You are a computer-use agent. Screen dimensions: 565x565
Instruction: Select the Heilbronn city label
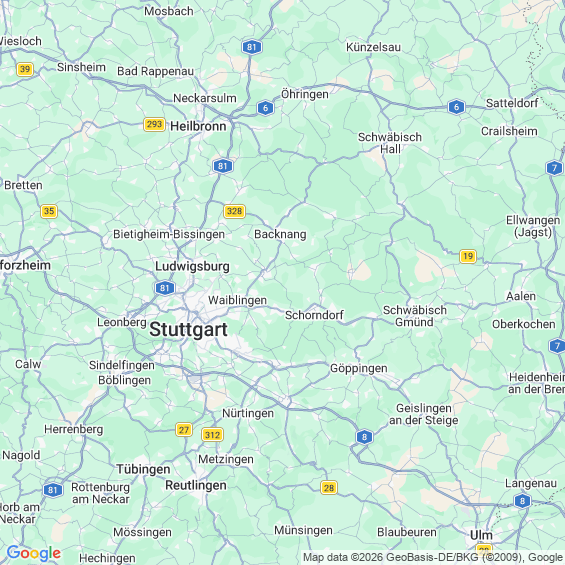point(198,126)
